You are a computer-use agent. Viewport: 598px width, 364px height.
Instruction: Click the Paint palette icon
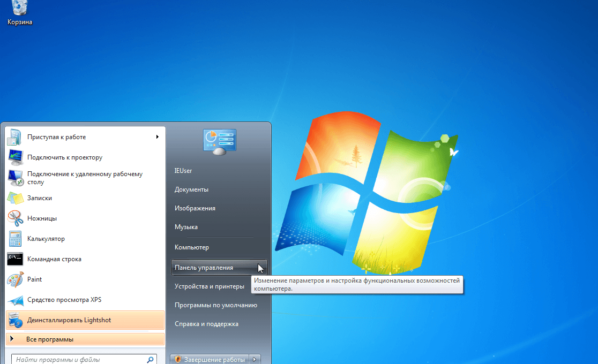[x=15, y=279]
